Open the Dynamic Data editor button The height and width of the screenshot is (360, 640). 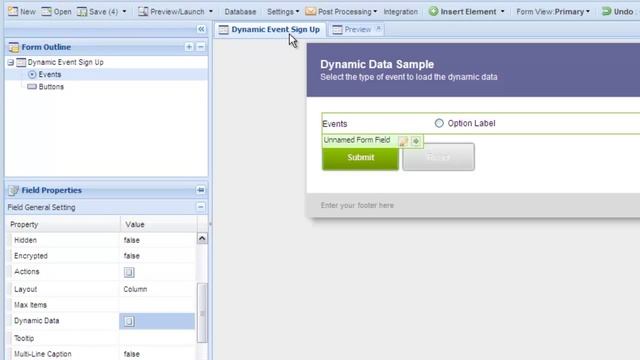pyautogui.click(x=129, y=321)
